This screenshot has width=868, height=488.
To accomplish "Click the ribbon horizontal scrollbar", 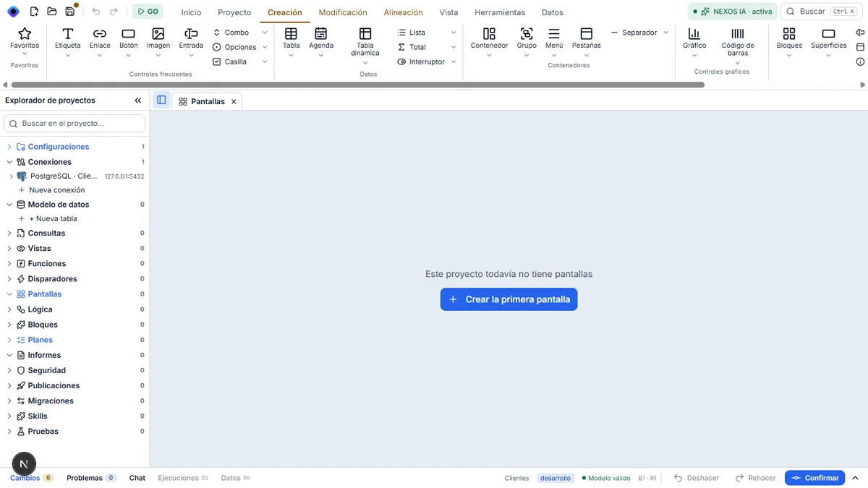I will tap(357, 85).
